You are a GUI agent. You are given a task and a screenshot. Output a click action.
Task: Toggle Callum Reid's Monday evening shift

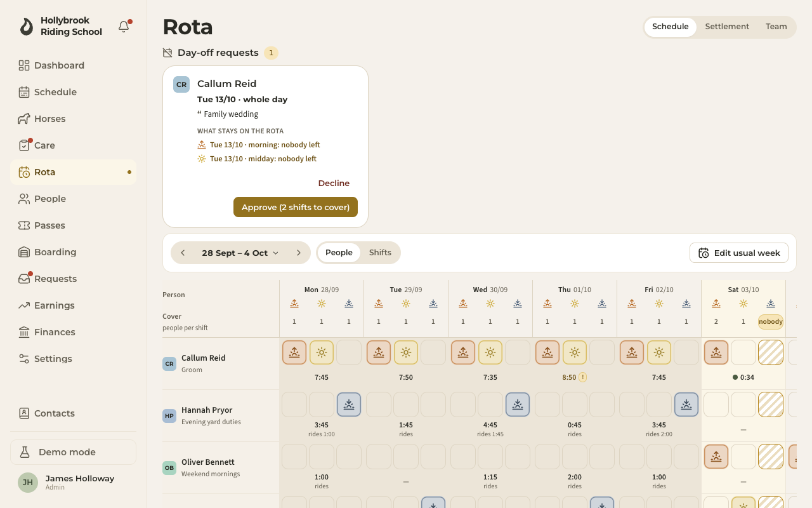[x=349, y=352]
